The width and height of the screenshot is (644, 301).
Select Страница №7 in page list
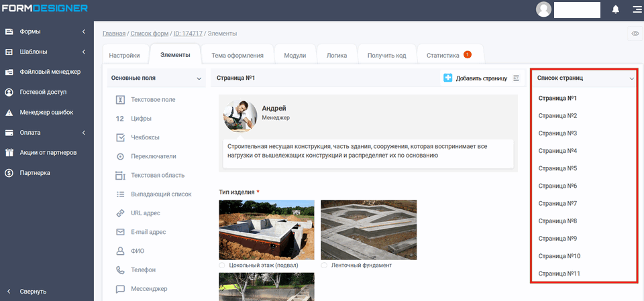tap(557, 204)
